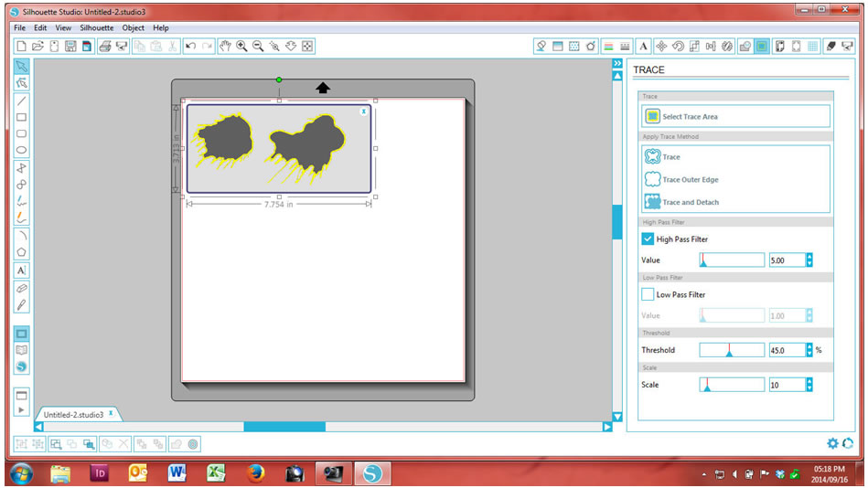Screen dimensions: 868x488
Task: Choose the Edit Points tool
Action: click(x=21, y=83)
